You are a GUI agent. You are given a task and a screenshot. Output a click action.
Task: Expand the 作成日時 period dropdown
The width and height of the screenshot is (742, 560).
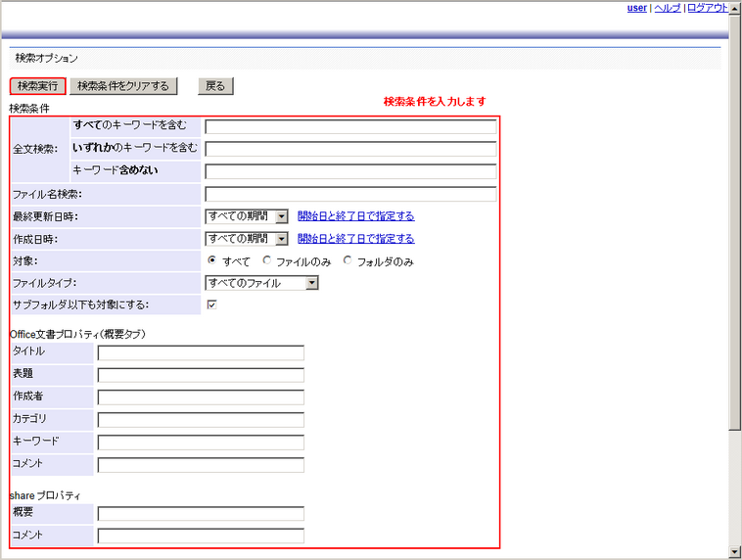(247, 239)
